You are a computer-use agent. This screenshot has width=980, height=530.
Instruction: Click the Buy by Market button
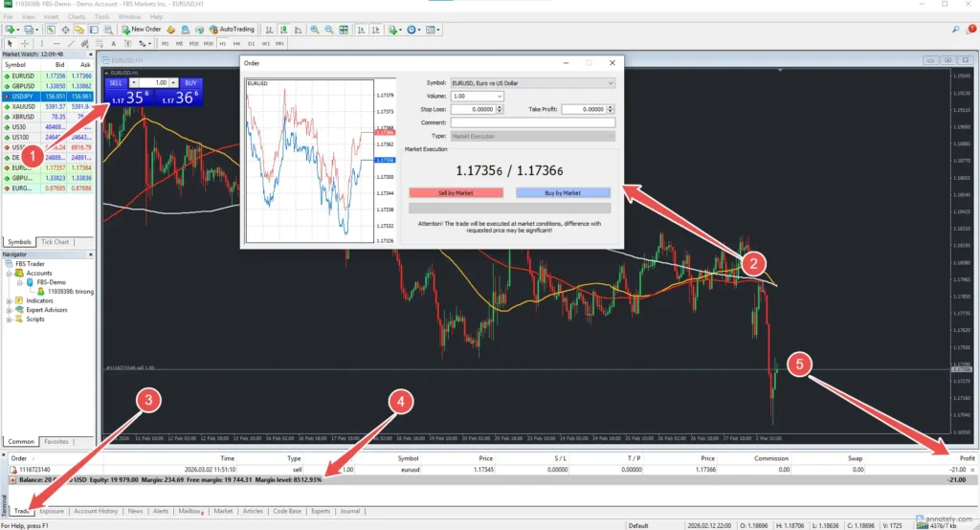coord(563,192)
